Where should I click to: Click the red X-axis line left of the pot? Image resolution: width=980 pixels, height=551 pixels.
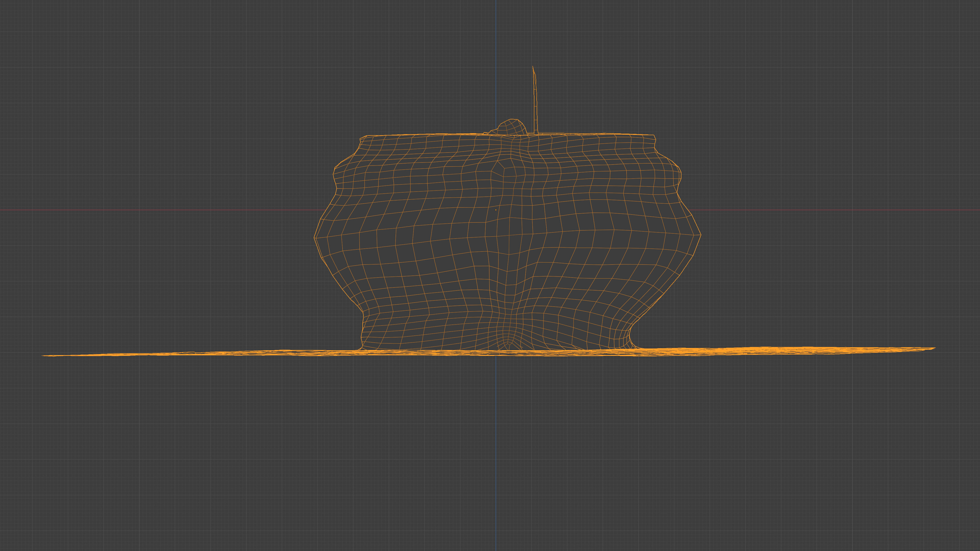click(152, 210)
